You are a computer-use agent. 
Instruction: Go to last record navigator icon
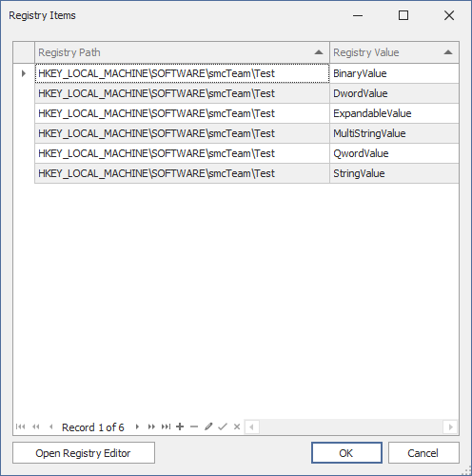(x=166, y=426)
